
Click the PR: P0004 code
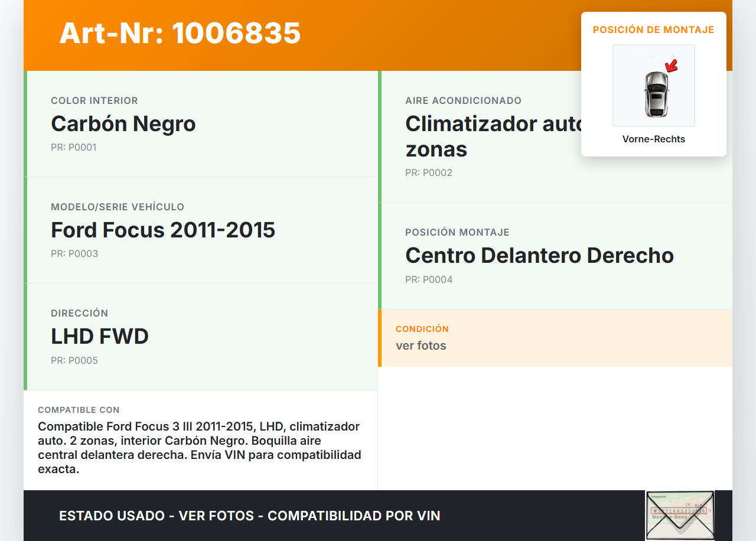429,280
